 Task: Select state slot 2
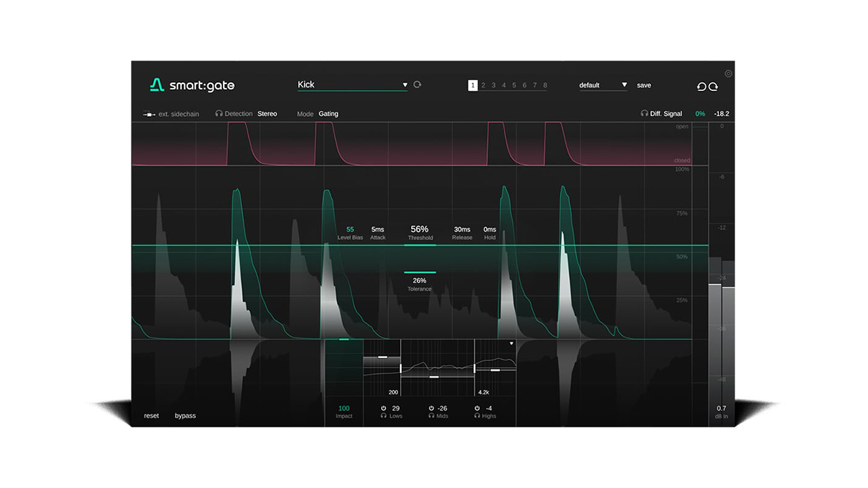click(484, 85)
